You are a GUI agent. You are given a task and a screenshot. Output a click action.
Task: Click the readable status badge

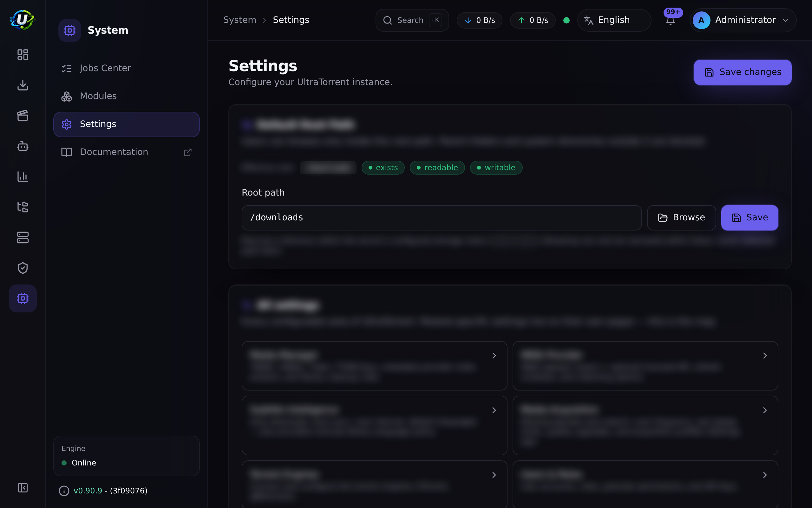(437, 168)
